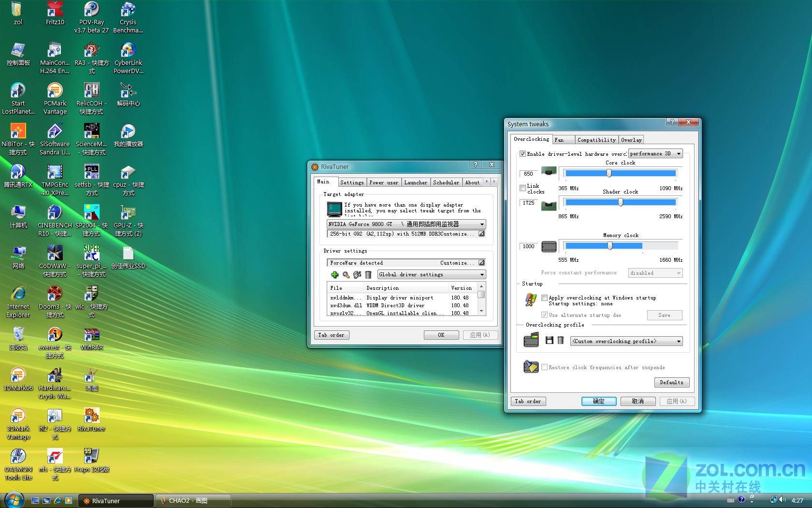Click the shader clock value field 1725

(529, 203)
